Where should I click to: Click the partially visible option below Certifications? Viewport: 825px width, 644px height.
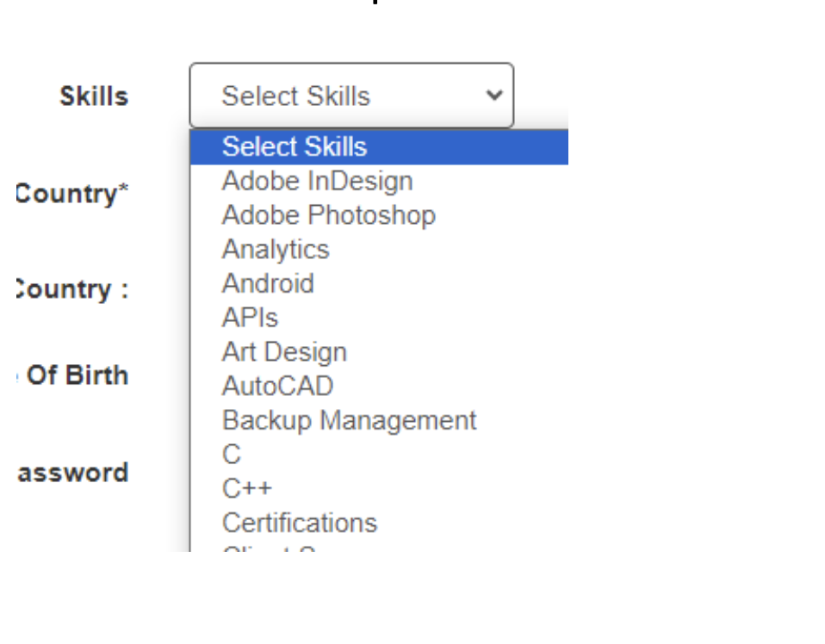(x=276, y=548)
